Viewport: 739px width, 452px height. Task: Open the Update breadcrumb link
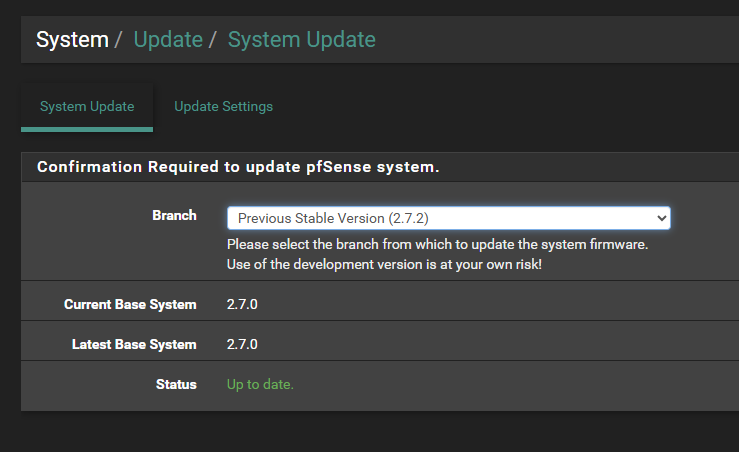click(x=168, y=40)
